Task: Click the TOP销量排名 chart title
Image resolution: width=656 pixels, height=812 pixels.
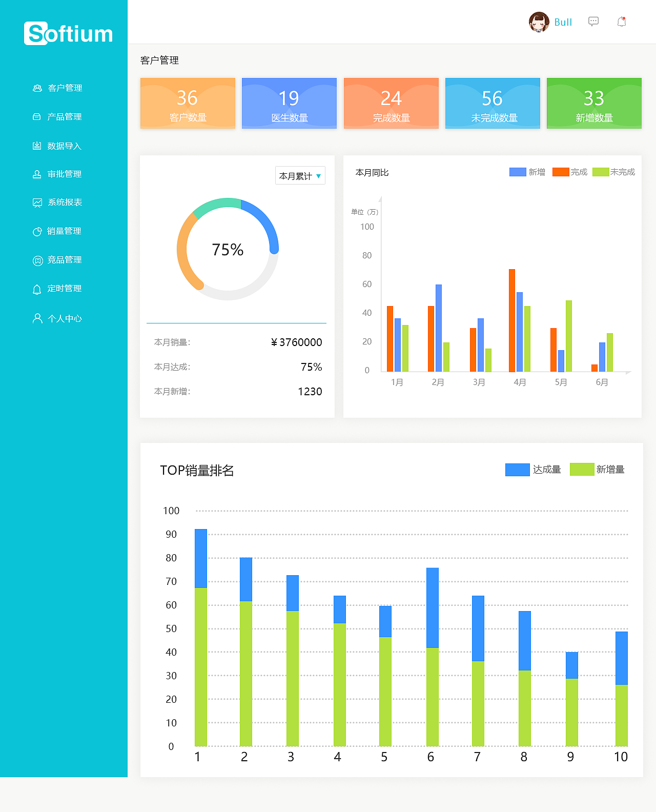Action: (x=197, y=471)
